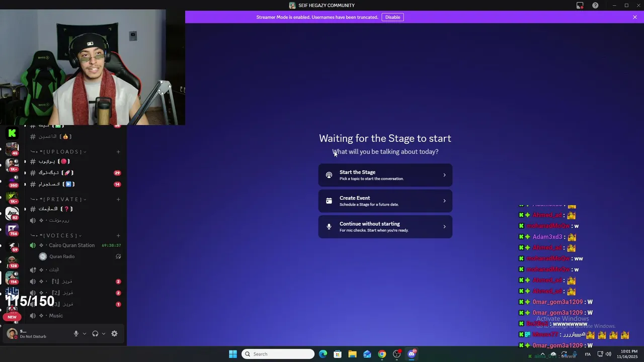This screenshot has width=644, height=362.
Task: Click chevron on Continue without starting
Action: coord(444,227)
